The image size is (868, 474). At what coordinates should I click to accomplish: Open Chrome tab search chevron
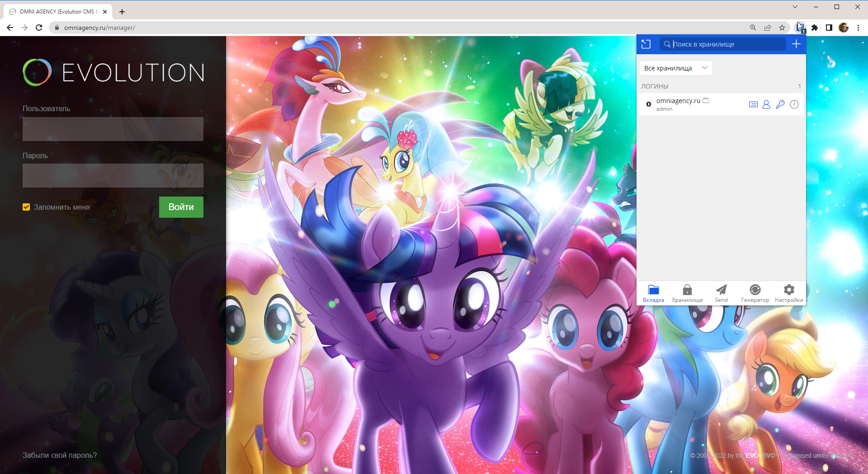(795, 7)
